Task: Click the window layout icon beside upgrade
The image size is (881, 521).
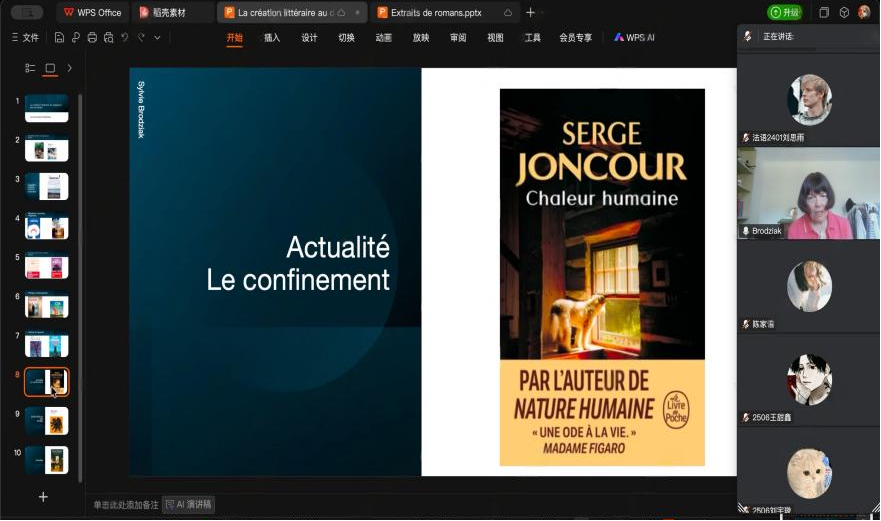Action: (824, 12)
